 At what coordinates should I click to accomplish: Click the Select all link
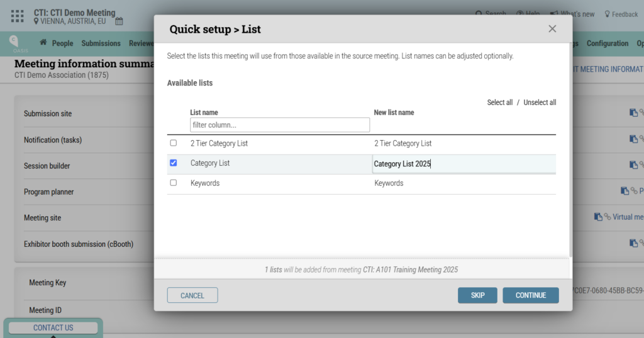click(499, 102)
